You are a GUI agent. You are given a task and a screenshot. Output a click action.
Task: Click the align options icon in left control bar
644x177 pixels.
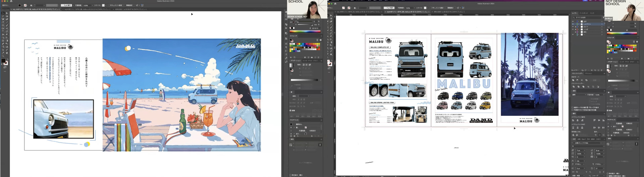pyautogui.click(x=137, y=5)
